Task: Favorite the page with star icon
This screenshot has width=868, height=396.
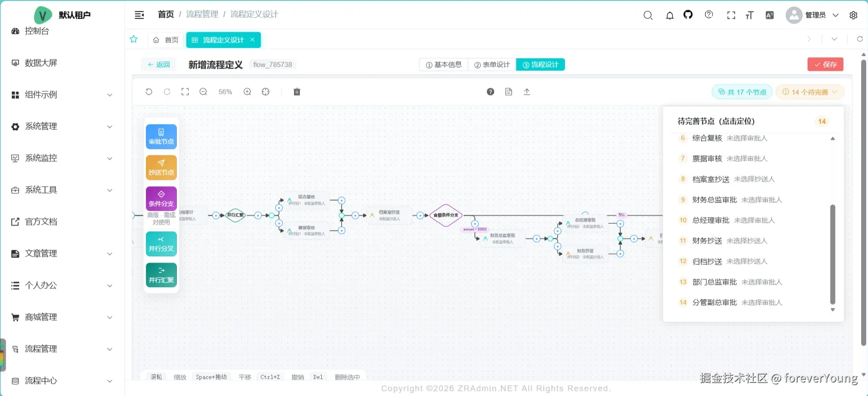Action: click(134, 39)
